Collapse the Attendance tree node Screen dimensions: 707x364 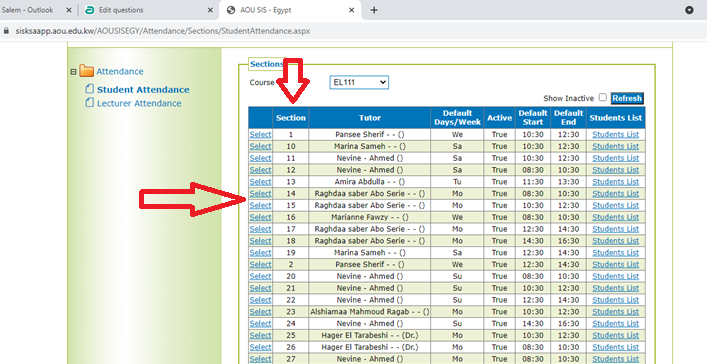tap(73, 72)
